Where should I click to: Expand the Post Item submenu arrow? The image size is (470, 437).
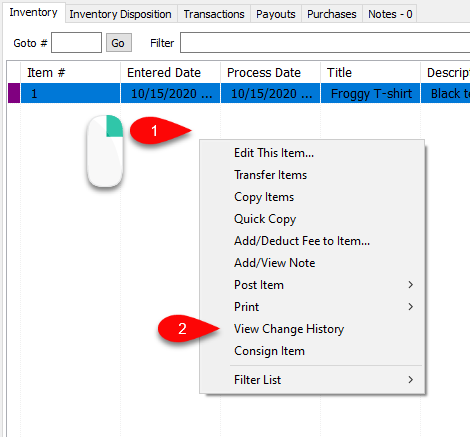(411, 285)
